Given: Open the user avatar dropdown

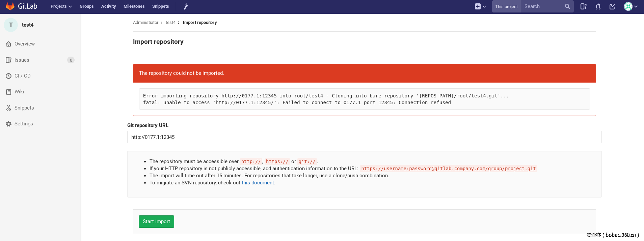Looking at the screenshot, I should 630,6.
